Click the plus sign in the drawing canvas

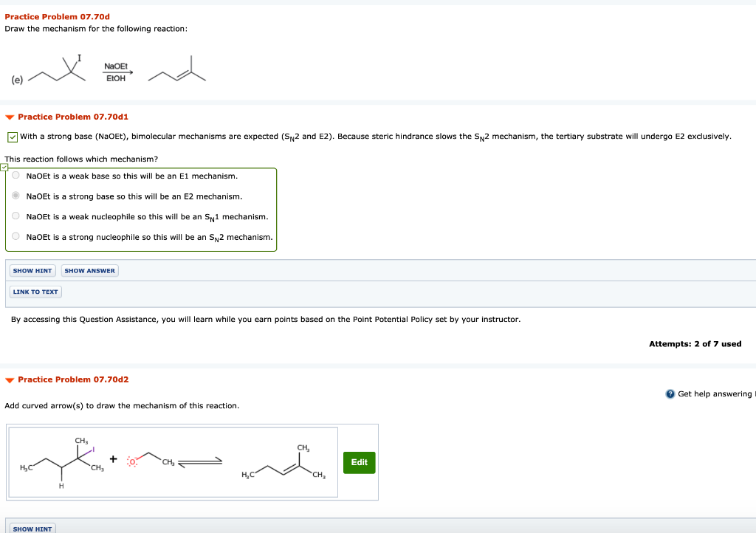(112, 459)
